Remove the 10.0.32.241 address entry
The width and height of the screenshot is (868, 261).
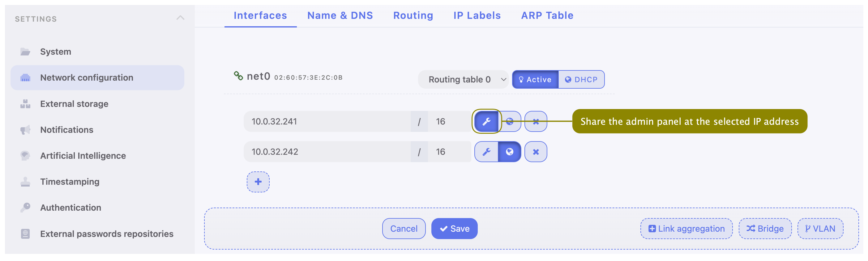(x=535, y=122)
